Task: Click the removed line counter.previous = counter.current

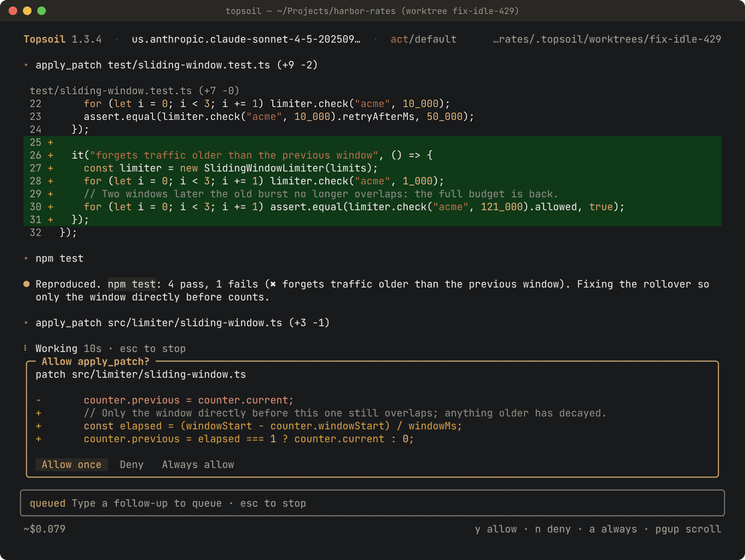Action: (x=189, y=400)
